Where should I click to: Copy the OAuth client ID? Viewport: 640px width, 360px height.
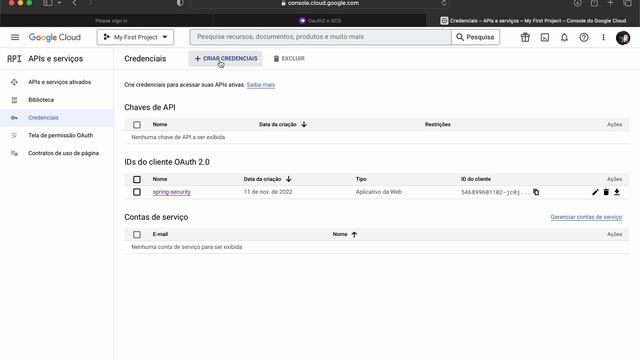click(536, 192)
